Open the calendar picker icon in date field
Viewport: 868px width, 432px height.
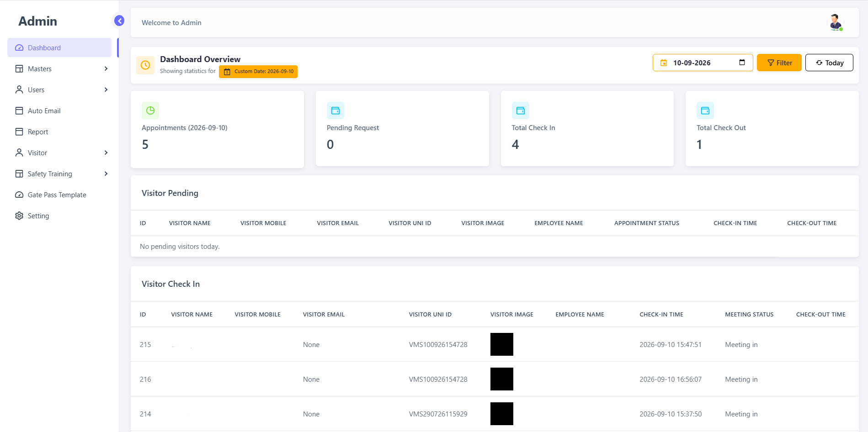[x=742, y=63]
